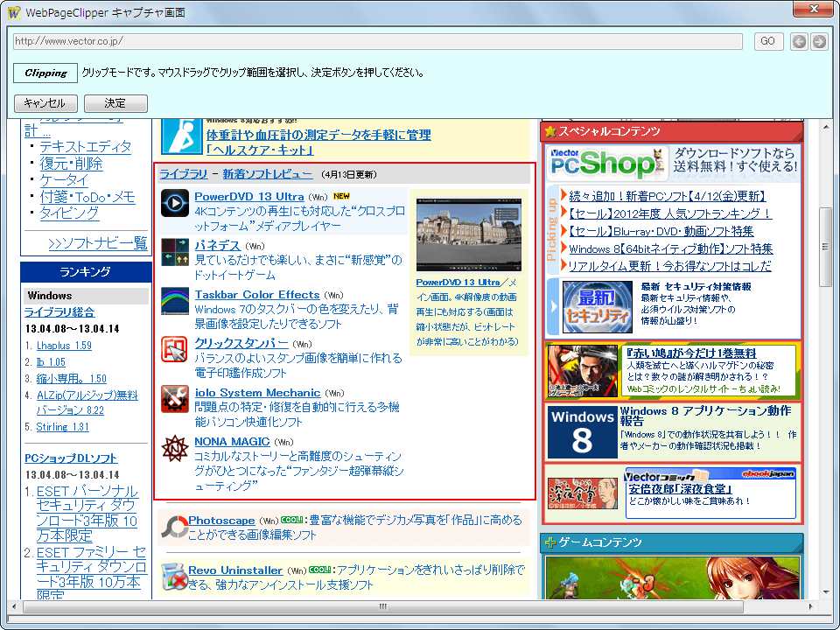
Task: Open the リアルタイム更新 link
Action: (669, 266)
